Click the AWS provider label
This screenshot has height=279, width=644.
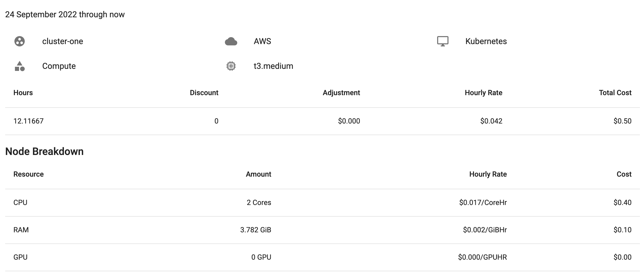point(262,41)
